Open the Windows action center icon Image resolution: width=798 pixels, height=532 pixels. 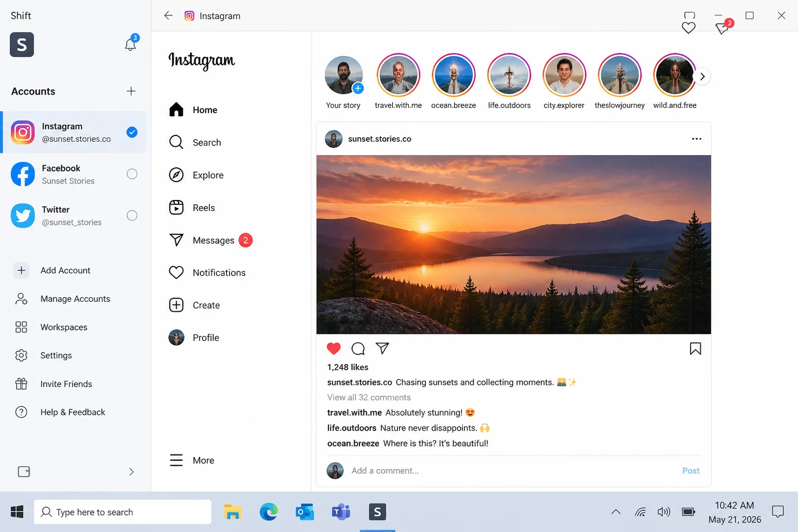pos(778,512)
